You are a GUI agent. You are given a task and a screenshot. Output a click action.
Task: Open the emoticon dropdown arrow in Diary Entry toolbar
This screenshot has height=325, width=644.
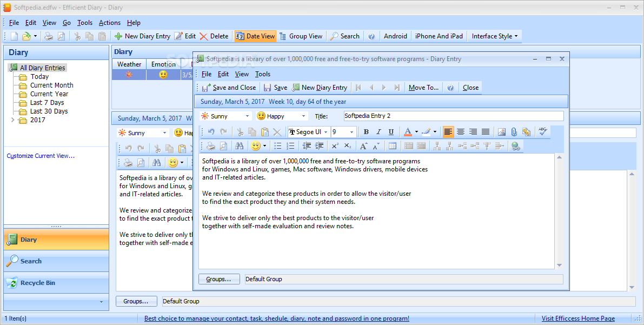point(264,146)
